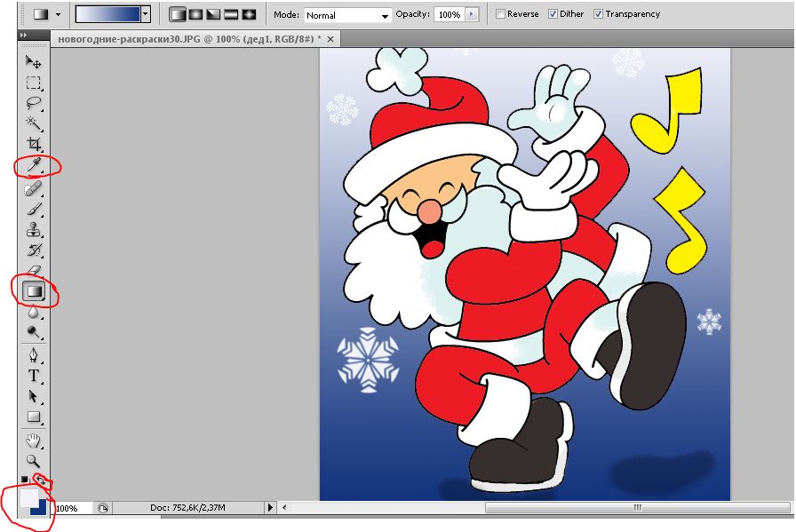Select the Dodge tool
Screen dimensions: 796x532
coord(34,332)
